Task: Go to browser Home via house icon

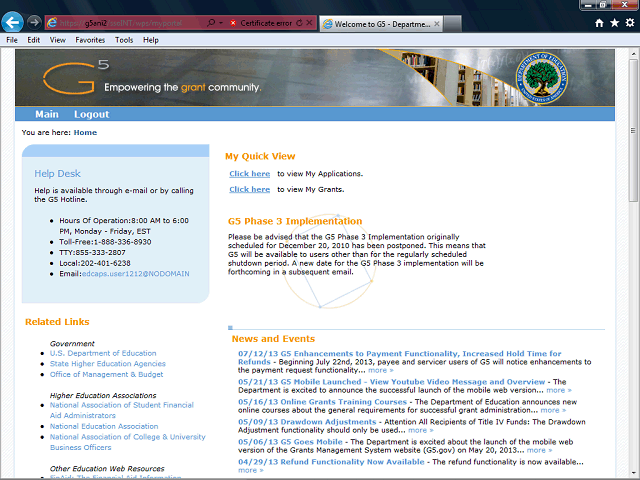Action: (599, 23)
